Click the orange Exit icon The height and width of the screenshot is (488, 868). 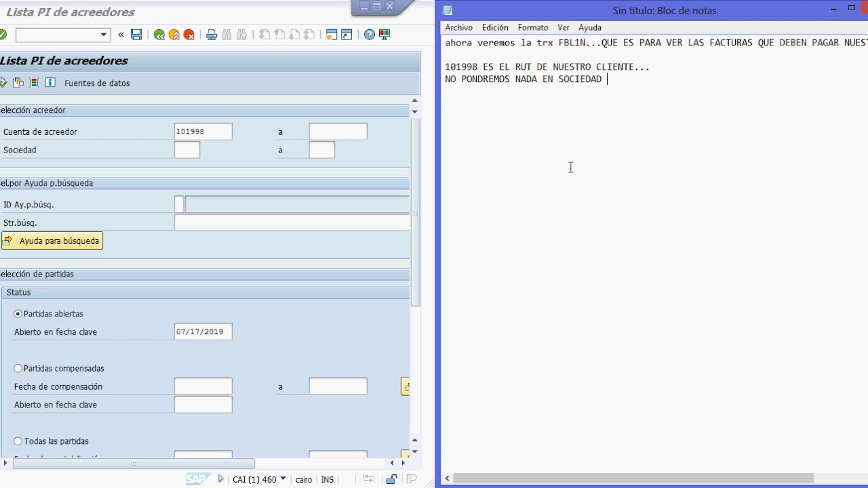[174, 35]
